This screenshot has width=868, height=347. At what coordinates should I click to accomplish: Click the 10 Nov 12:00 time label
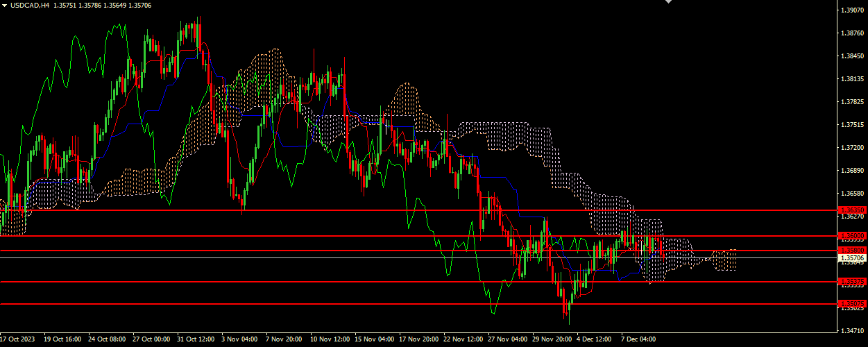click(330, 340)
